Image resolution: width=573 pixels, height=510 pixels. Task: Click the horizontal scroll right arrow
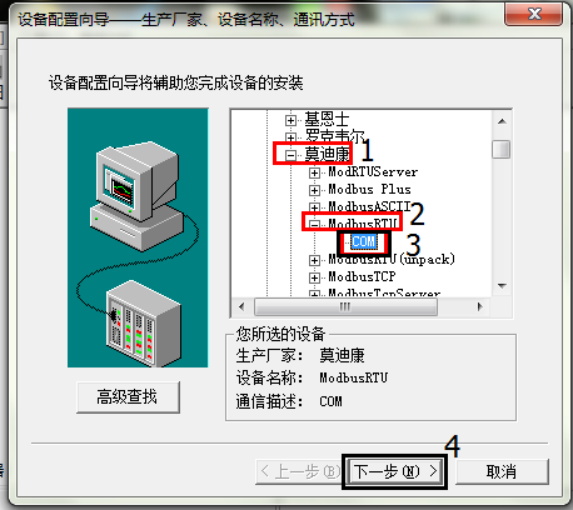480,307
